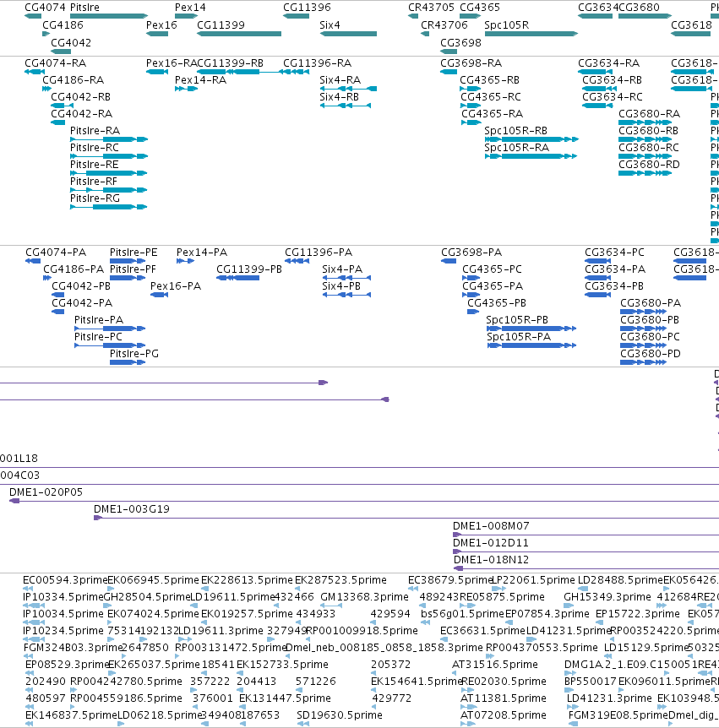Select BAC clone DME1-008M07
The height and width of the screenshot is (728, 719).
coord(586,535)
